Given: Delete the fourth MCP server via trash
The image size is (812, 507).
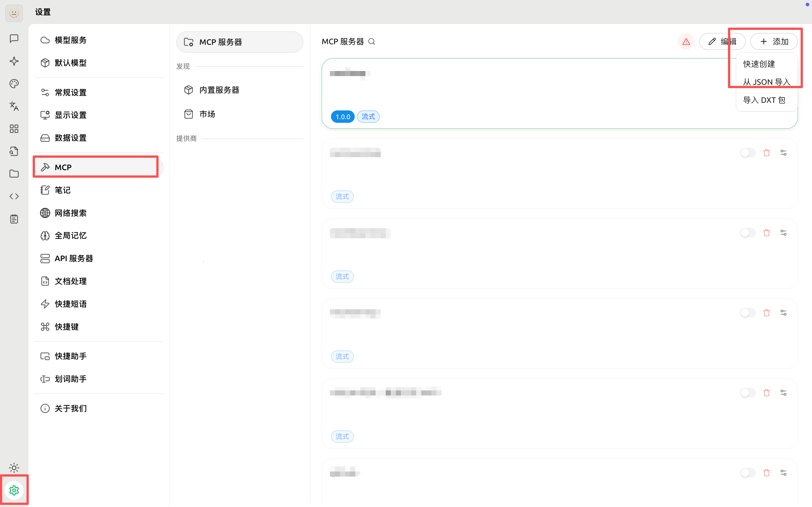Looking at the screenshot, I should 766,313.
